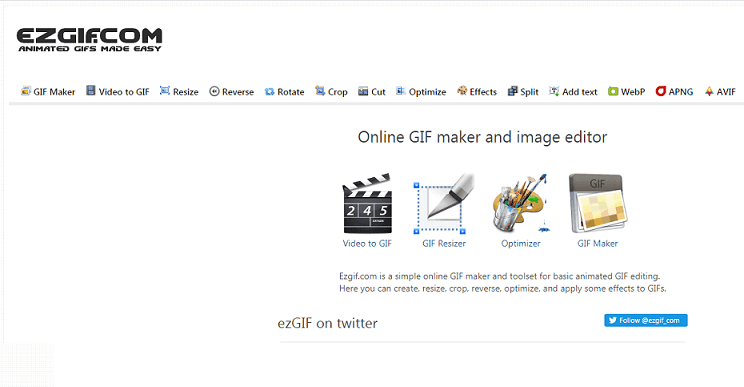Viewport: 744px width, 387px height.
Task: Click the large GIF Resizer knife image
Action: pos(444,203)
